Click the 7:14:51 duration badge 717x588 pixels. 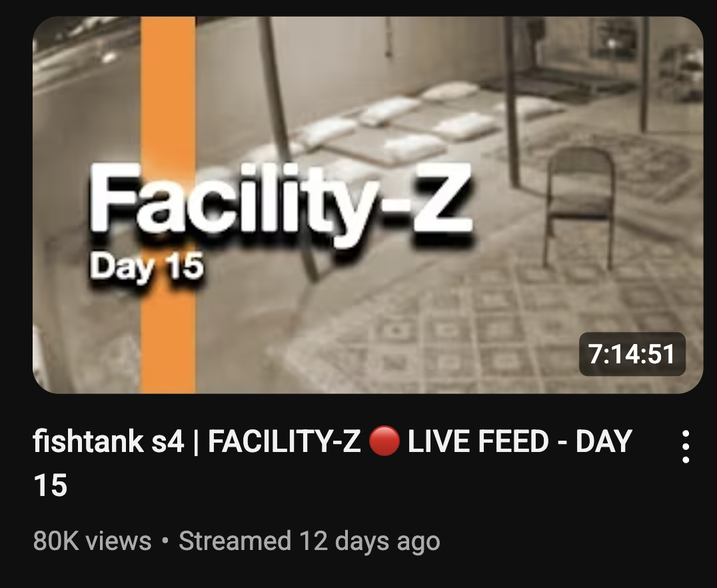pos(632,354)
